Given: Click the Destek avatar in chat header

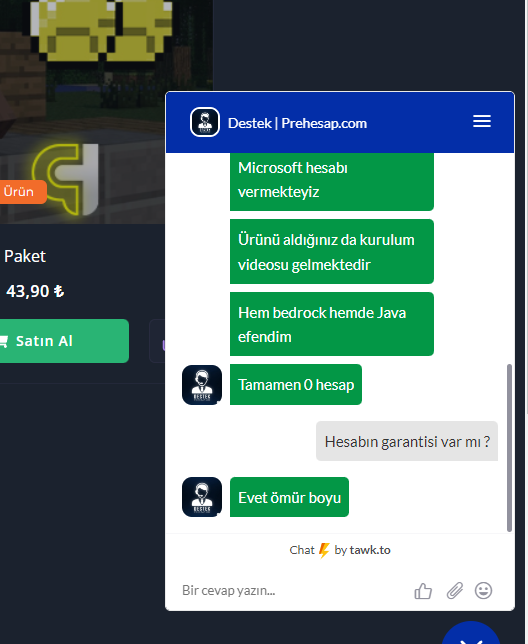Looking at the screenshot, I should (205, 122).
